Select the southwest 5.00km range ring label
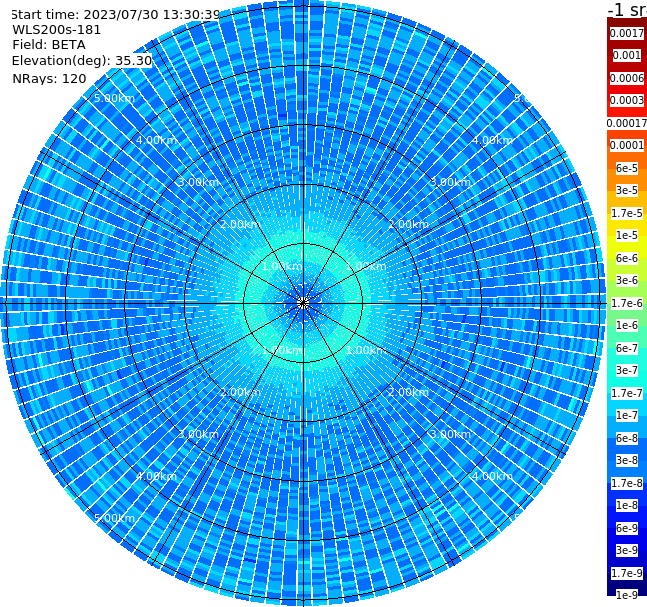 click(114, 518)
